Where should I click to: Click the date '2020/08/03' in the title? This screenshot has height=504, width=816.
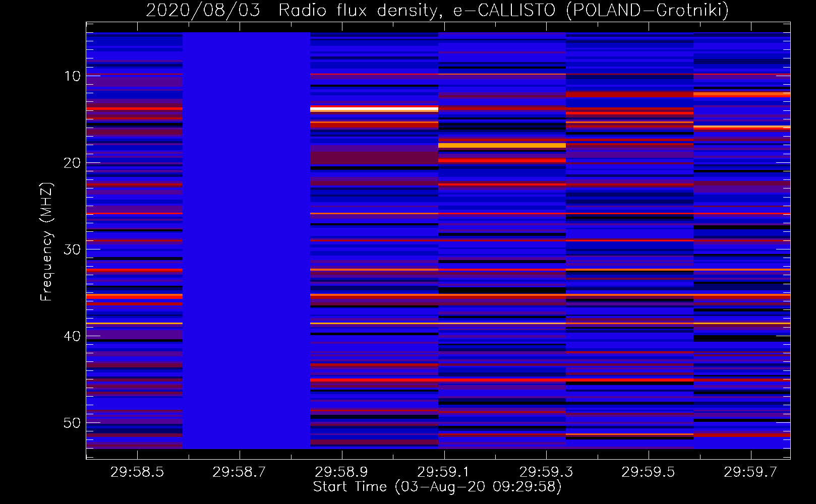(x=203, y=10)
